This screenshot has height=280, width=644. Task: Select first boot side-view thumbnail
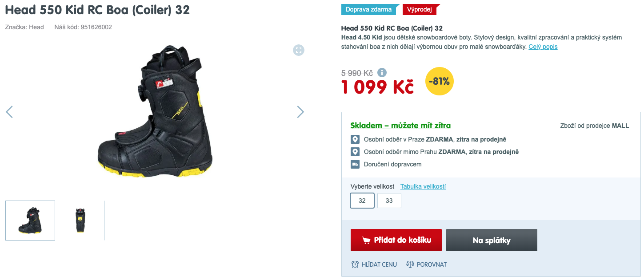30,221
